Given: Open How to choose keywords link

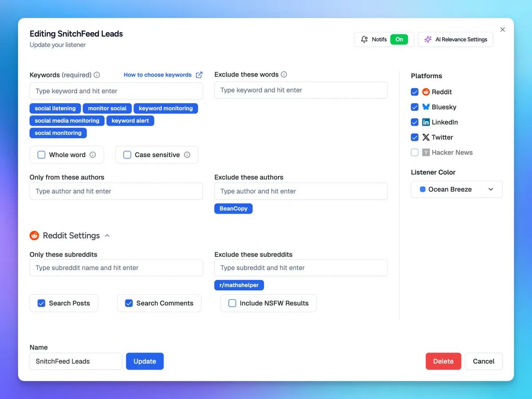Looking at the screenshot, I should pos(157,75).
